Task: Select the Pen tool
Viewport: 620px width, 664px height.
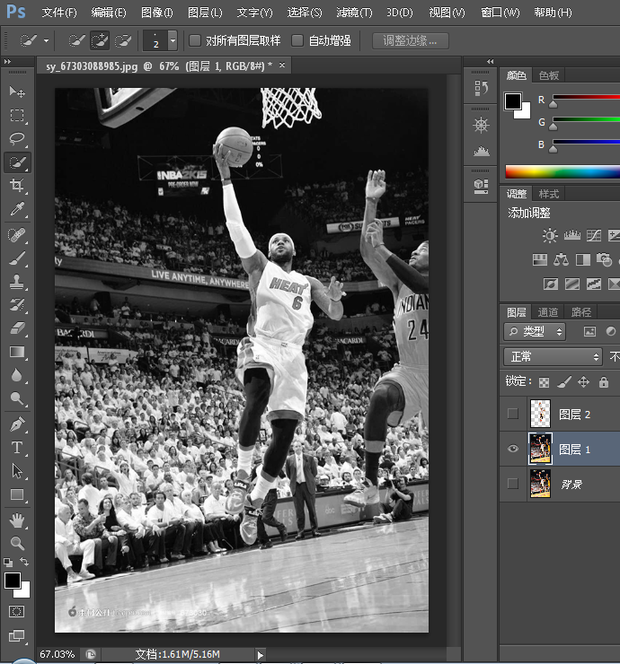Action: [17, 424]
